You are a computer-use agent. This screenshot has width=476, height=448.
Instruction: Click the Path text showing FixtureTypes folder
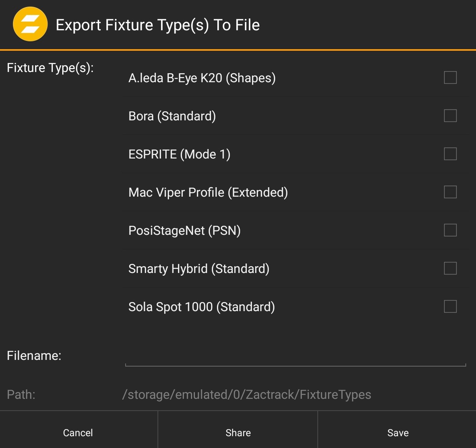point(247,394)
